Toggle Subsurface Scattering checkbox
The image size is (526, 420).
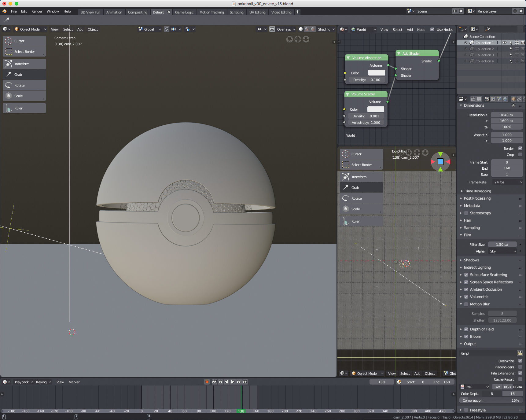(x=466, y=275)
